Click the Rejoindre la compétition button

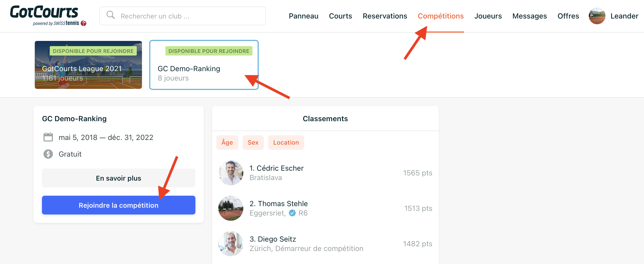(119, 205)
